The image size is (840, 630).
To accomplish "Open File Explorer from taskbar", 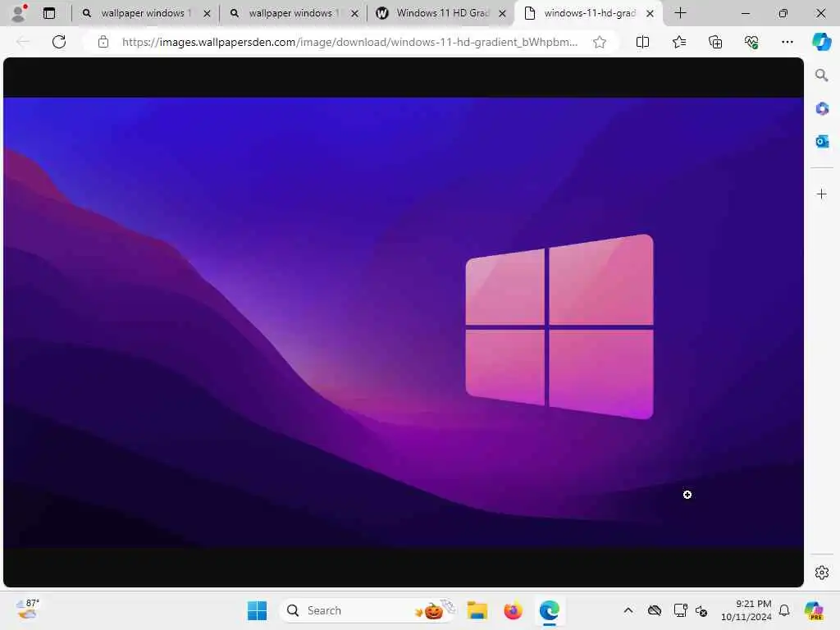I will pos(477,610).
